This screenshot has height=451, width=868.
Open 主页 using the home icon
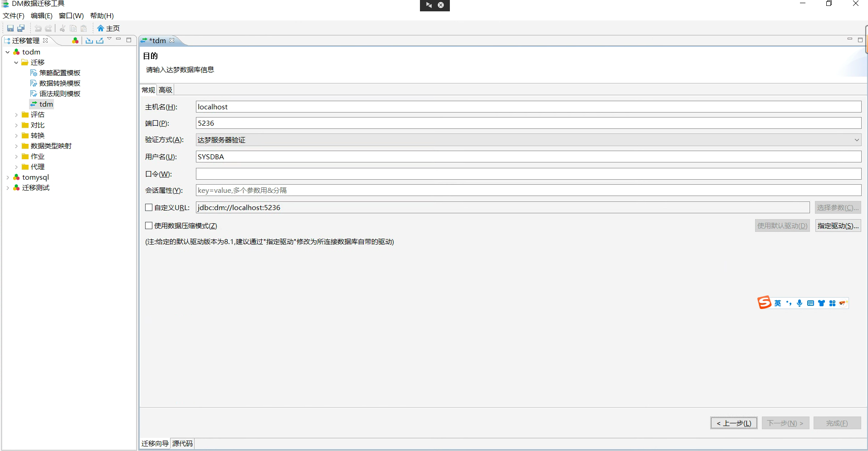(108, 28)
